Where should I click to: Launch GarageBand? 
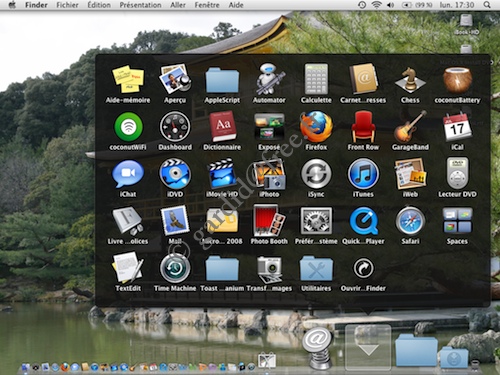coord(410,127)
